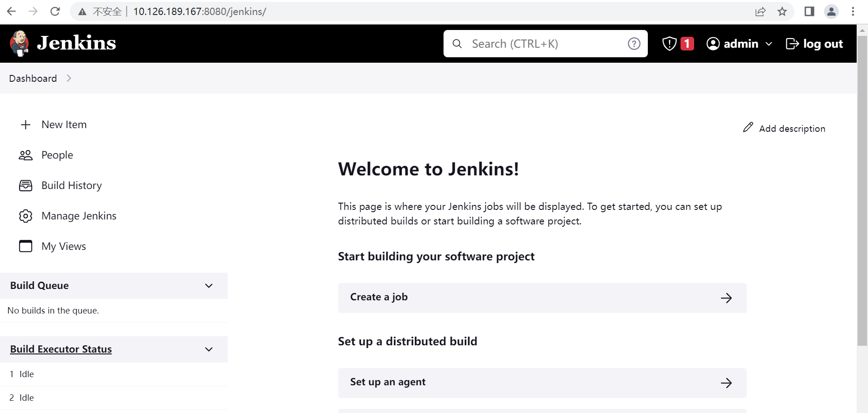Click the log out arrow icon
868x413 pixels.
[x=792, y=44]
